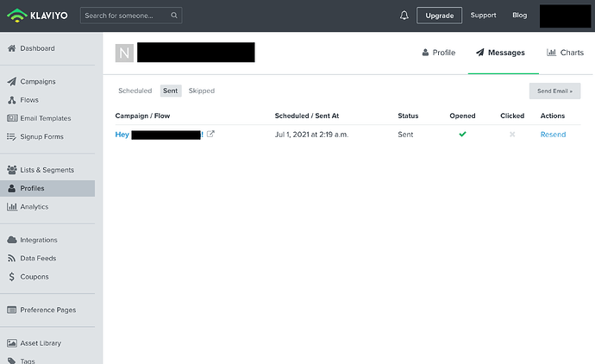595x364 pixels.
Task: Open Coupons section
Action: 34,277
